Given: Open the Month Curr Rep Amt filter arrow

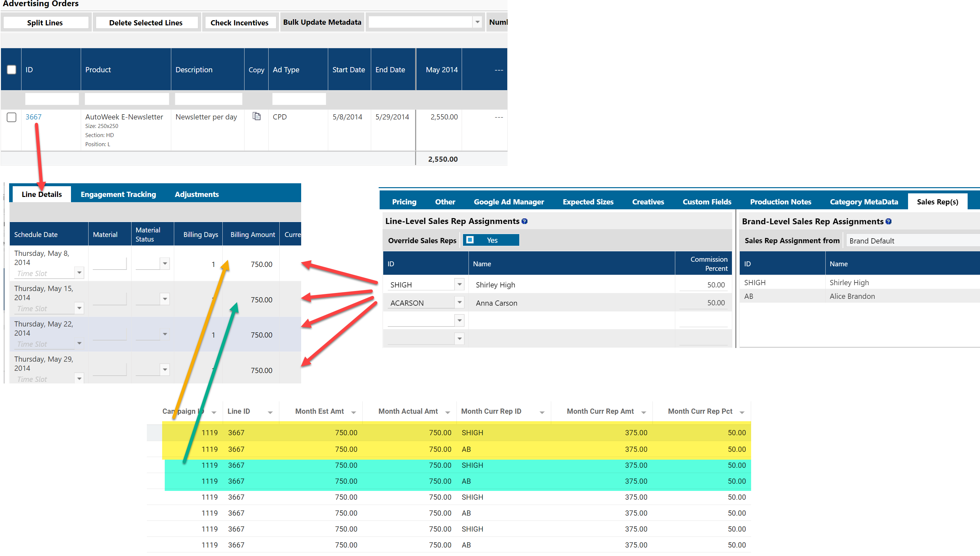Looking at the screenshot, I should pyautogui.click(x=644, y=412).
